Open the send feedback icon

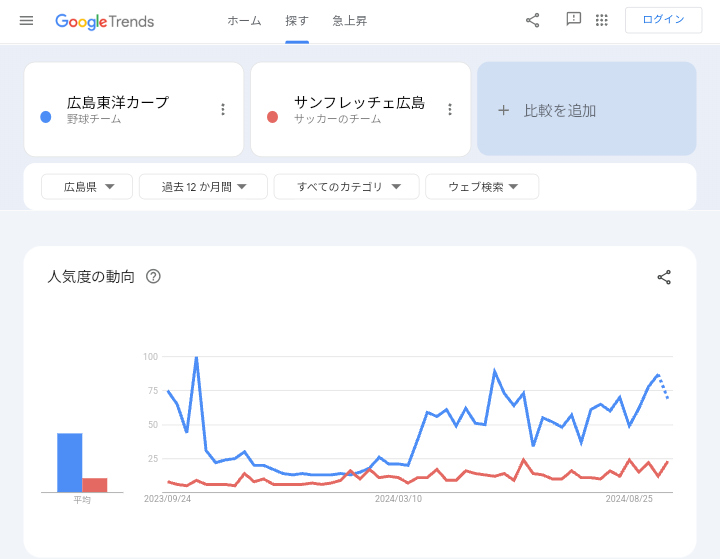573,20
